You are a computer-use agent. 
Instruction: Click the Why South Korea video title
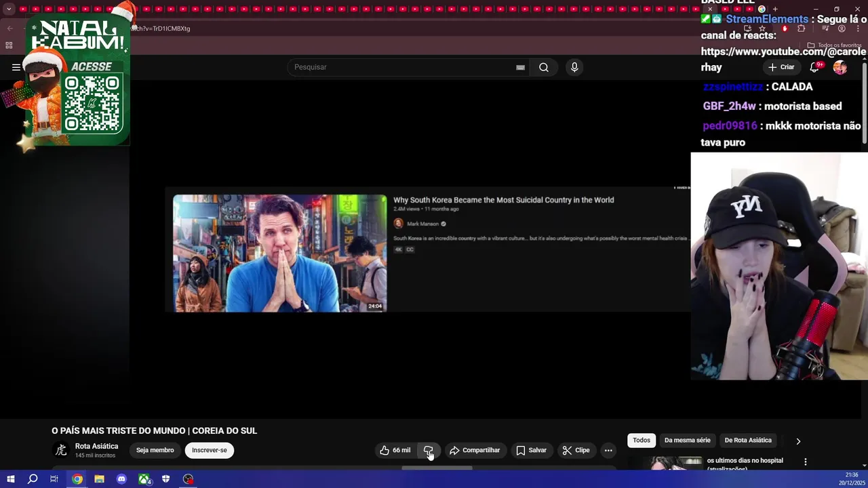click(503, 200)
